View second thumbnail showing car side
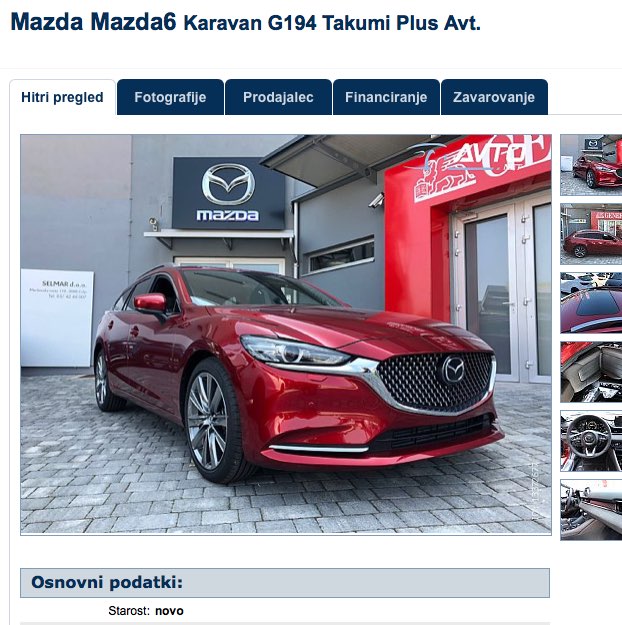The width and height of the screenshot is (622, 625). (591, 234)
